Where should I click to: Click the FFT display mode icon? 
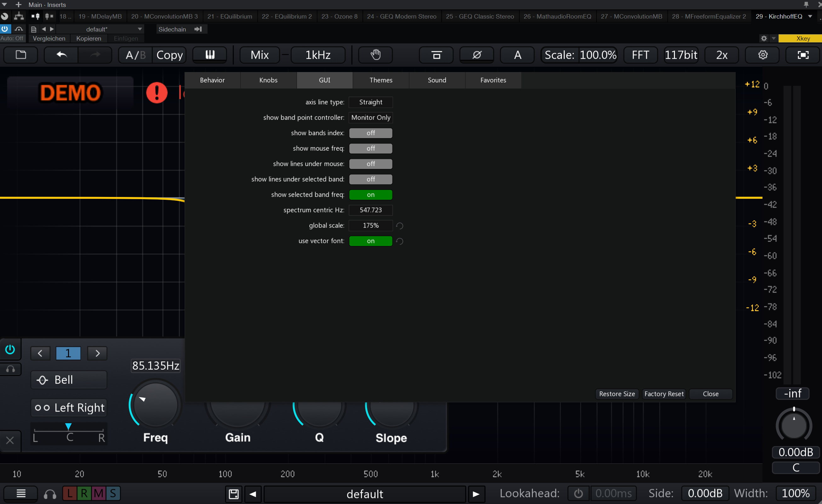(640, 54)
